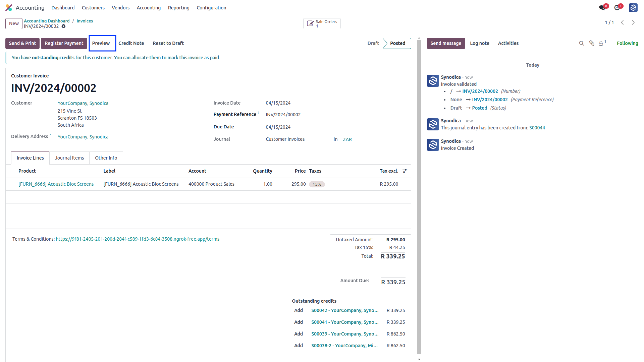Viewport: 644px width, 362px height.
Task: Click the Delivery Address help tooltip mark
Action: click(x=50, y=135)
